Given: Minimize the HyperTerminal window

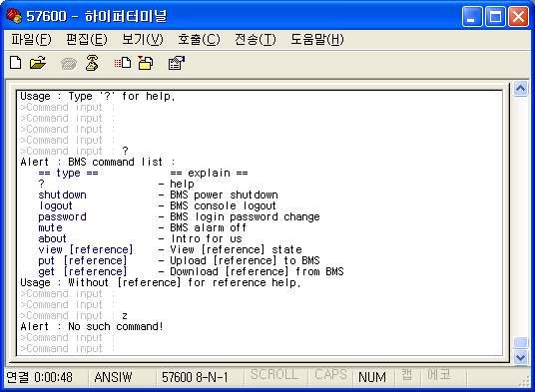Looking at the screenshot, I should pos(472,16).
